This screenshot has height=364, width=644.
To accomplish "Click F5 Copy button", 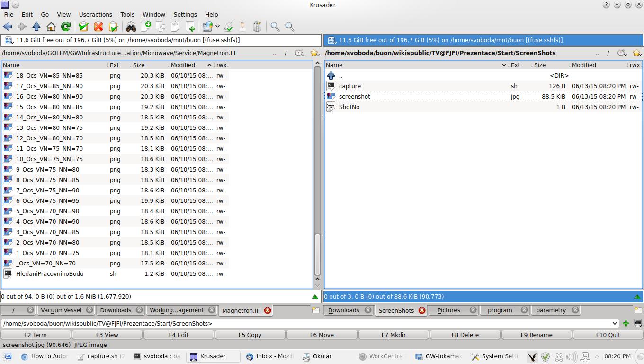I will tap(250, 335).
